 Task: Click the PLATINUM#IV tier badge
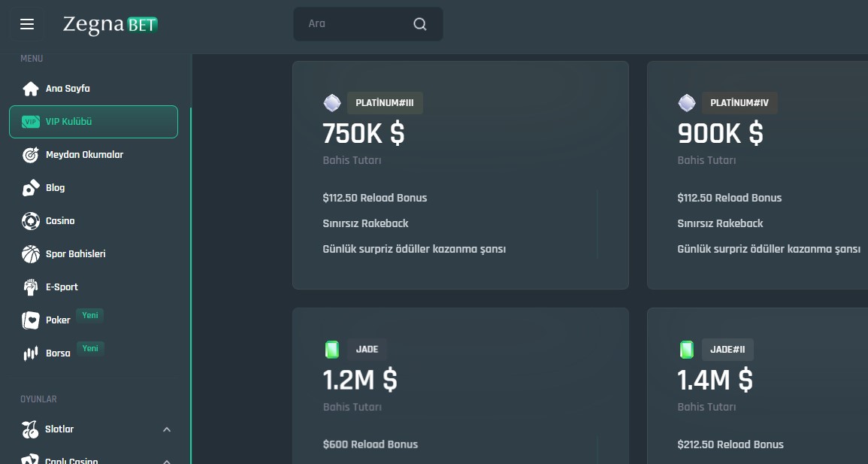739,103
